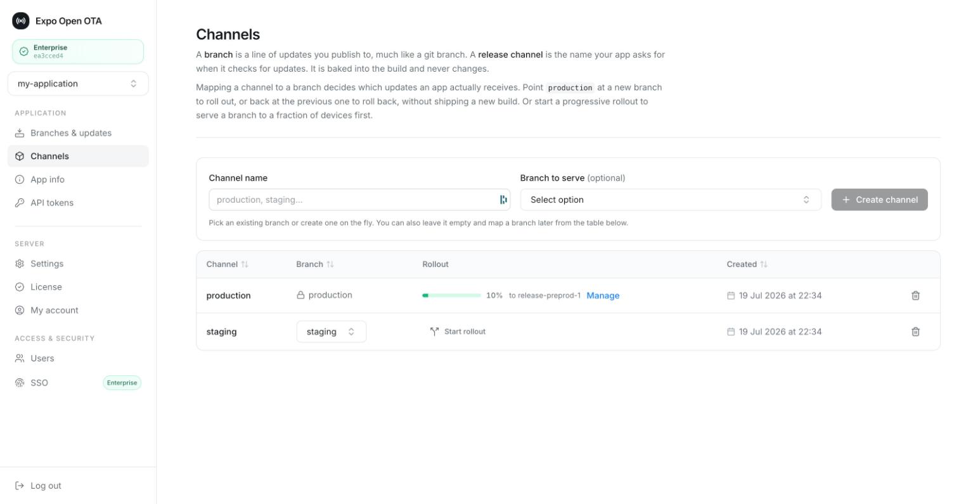This screenshot has width=980, height=504.
Task: Open the Branch to serve dropdown
Action: coord(671,200)
